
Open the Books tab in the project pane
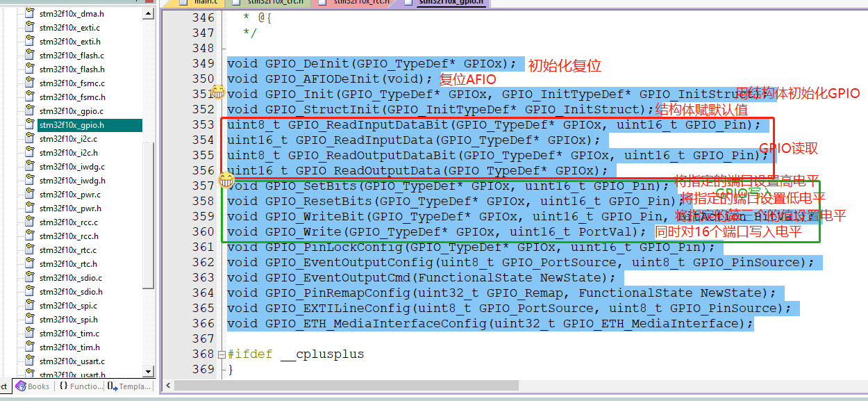click(33, 386)
